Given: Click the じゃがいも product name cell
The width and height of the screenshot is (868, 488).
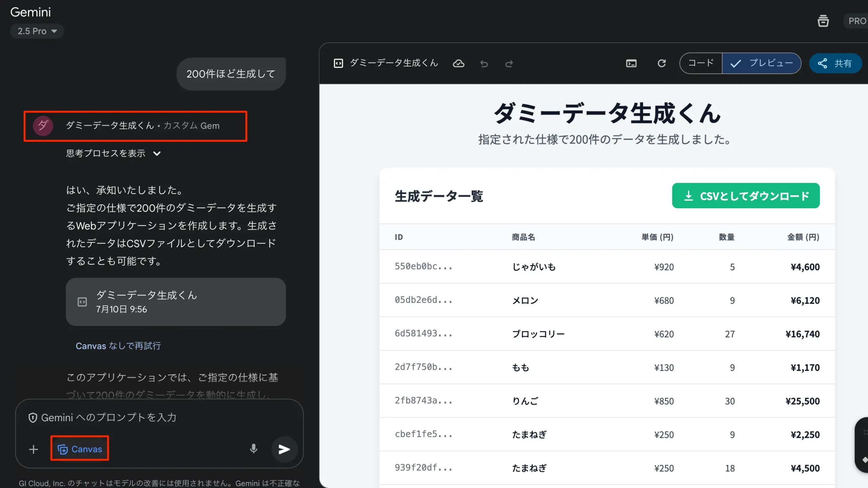Looking at the screenshot, I should click(534, 267).
